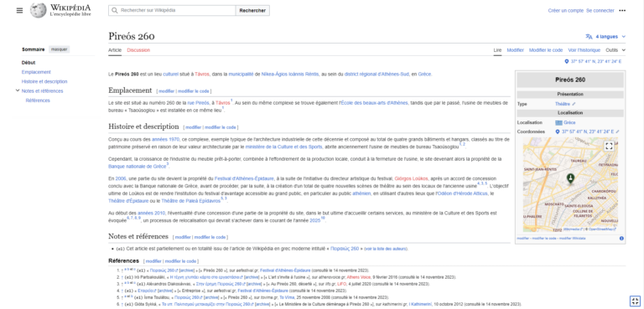Open the three-dot personal tools menu
Screen dimensions: 644x309
pyautogui.click(x=622, y=11)
